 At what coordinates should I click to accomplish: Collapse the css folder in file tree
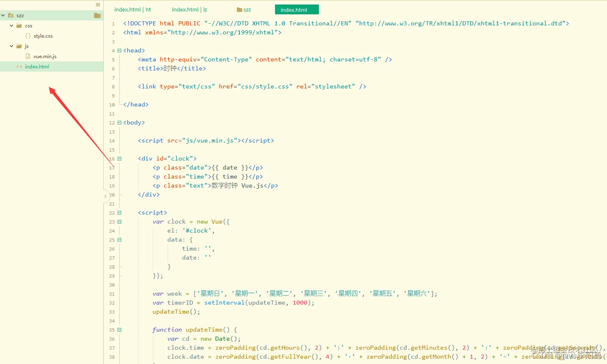point(11,26)
